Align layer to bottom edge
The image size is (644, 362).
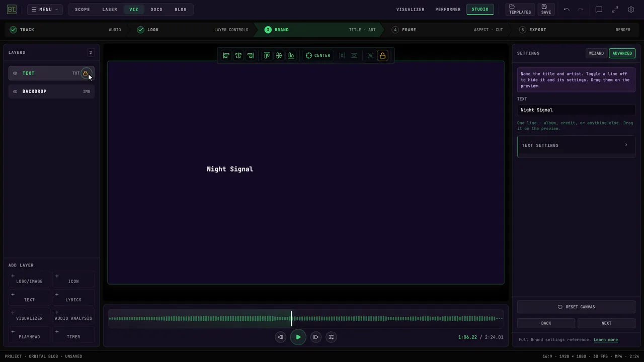tap(291, 55)
